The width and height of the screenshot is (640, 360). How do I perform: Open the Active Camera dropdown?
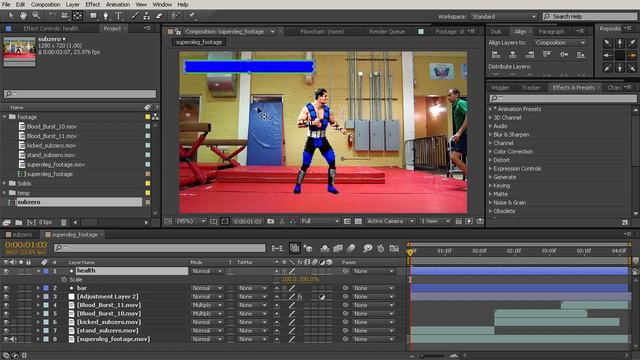coord(390,221)
